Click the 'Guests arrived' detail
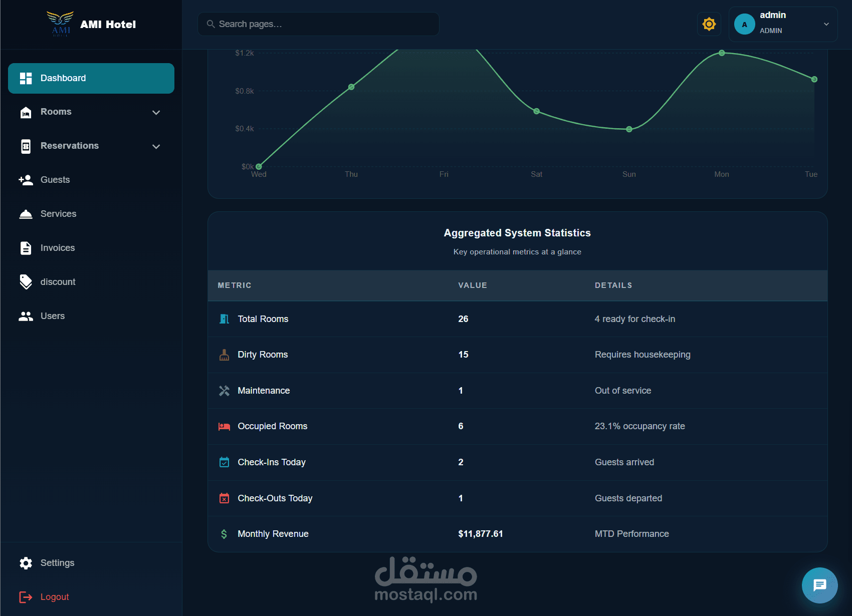Viewport: 852px width, 616px height. pos(624,462)
